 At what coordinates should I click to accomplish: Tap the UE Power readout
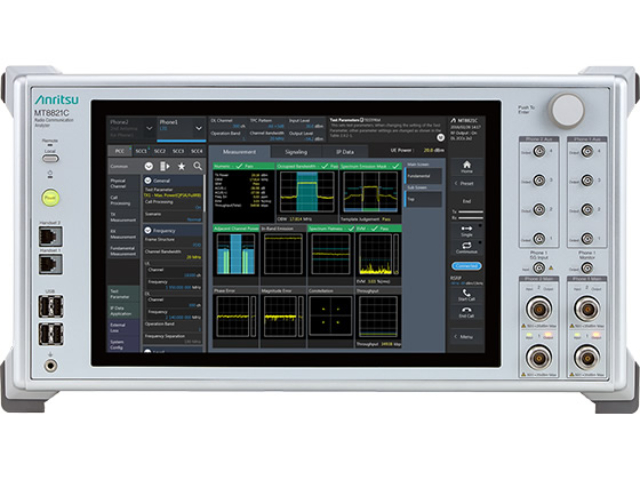tap(417, 150)
